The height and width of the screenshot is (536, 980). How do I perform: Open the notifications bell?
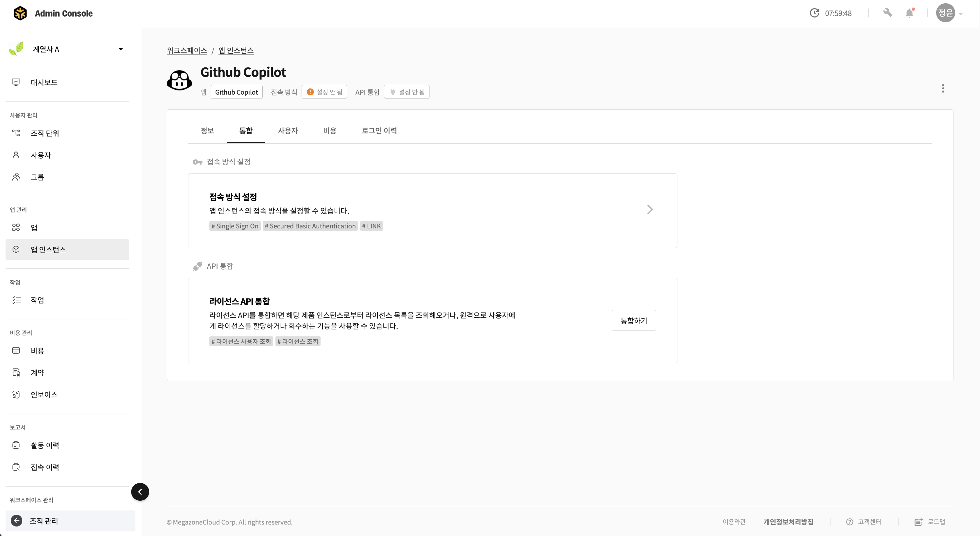click(910, 13)
